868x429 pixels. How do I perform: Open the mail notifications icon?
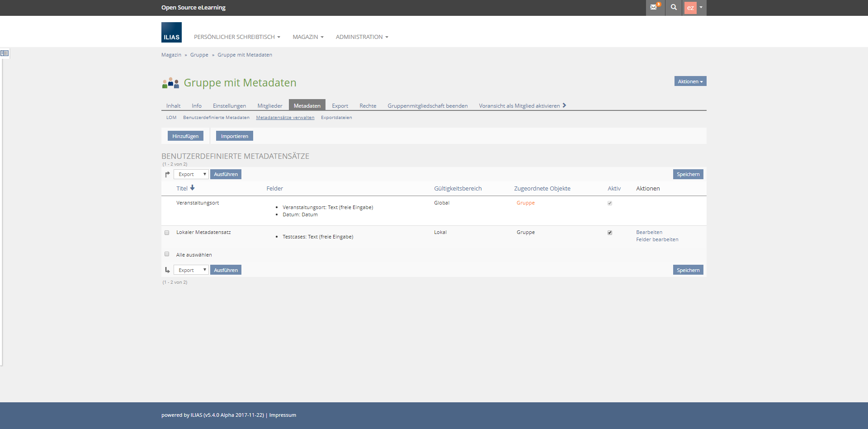pyautogui.click(x=655, y=7)
